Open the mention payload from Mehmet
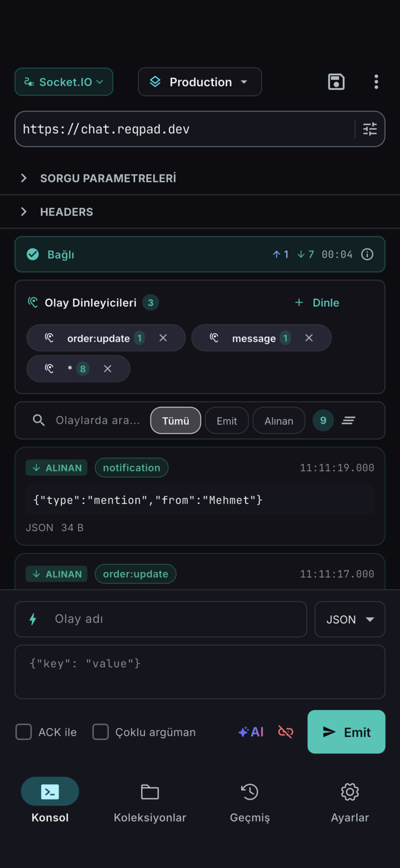The width and height of the screenshot is (400, 868). [200, 500]
